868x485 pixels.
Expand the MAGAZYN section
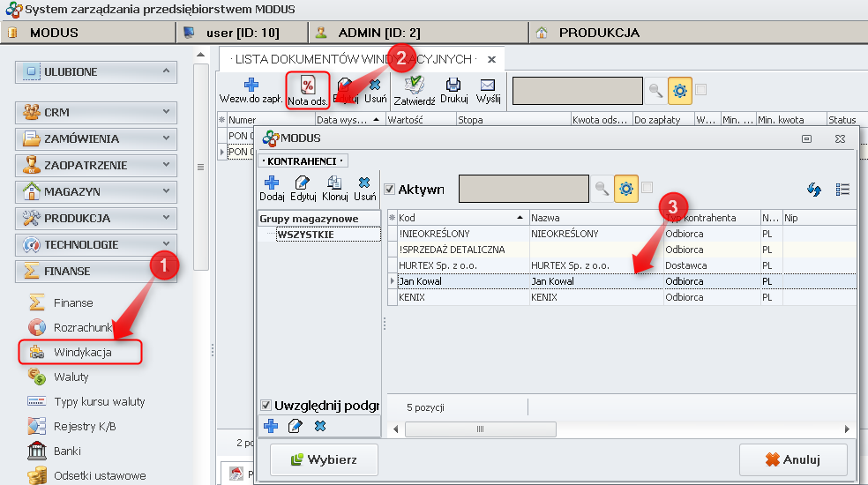point(166,191)
